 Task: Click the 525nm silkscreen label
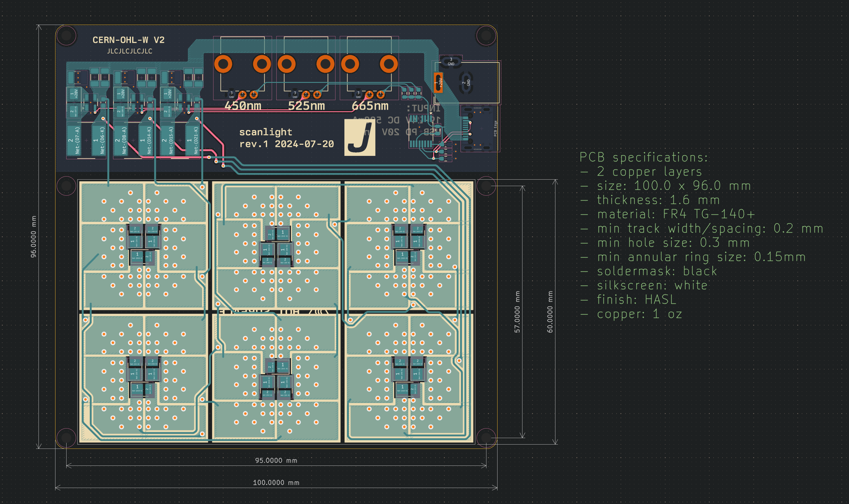306,106
